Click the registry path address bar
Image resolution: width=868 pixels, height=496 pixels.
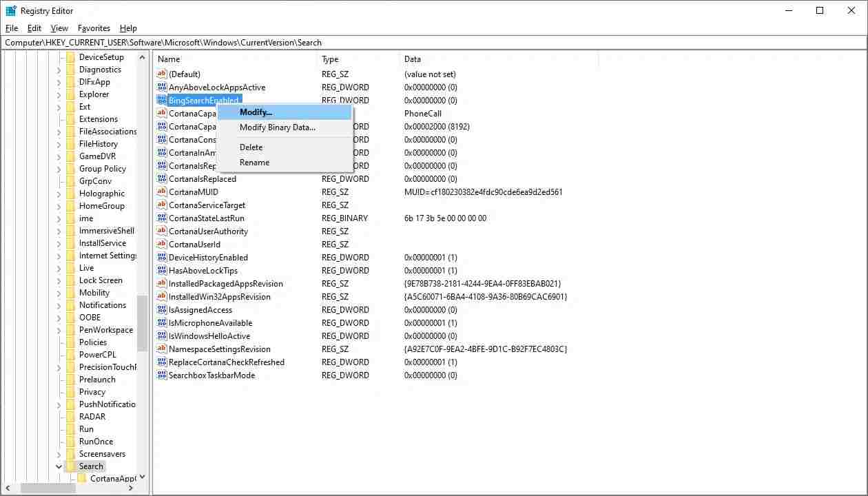pos(434,43)
